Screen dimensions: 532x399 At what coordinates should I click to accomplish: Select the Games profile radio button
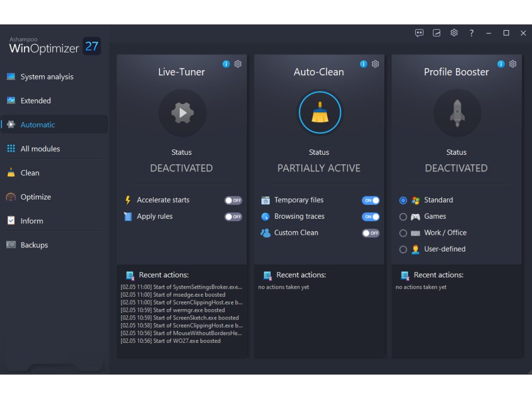[403, 217]
